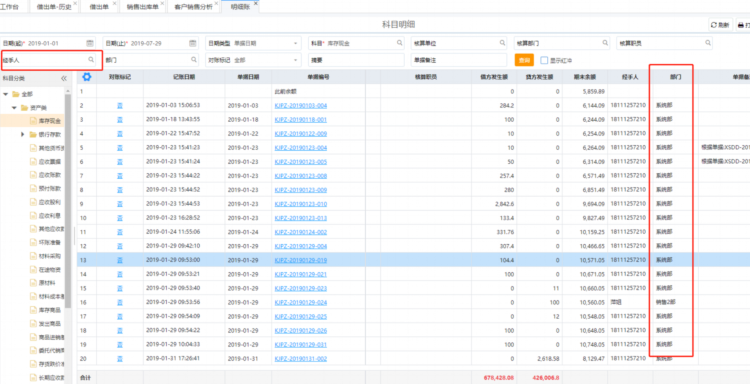Close the 客户销售分析 tab
750x384 pixels.
[x=216, y=3]
